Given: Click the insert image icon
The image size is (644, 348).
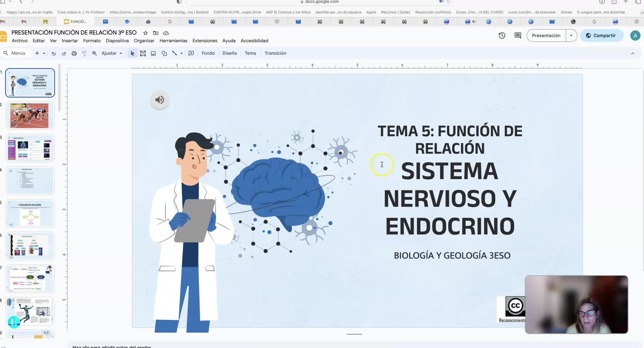Looking at the screenshot, I should click(153, 53).
